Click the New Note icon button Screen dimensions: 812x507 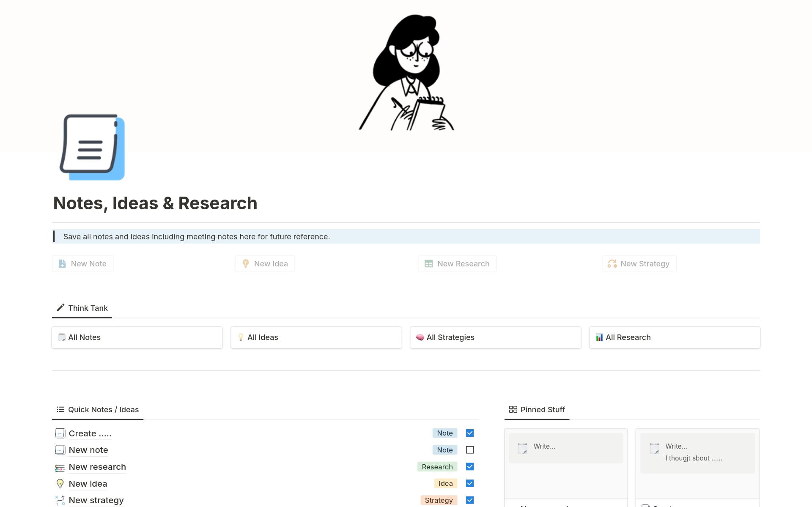click(63, 263)
